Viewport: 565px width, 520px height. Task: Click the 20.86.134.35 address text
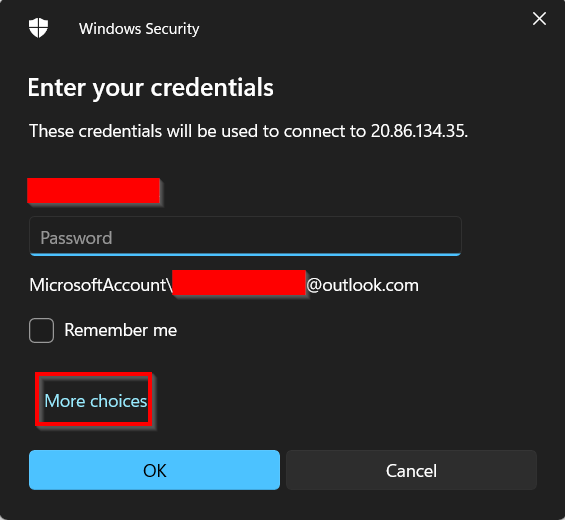click(419, 131)
